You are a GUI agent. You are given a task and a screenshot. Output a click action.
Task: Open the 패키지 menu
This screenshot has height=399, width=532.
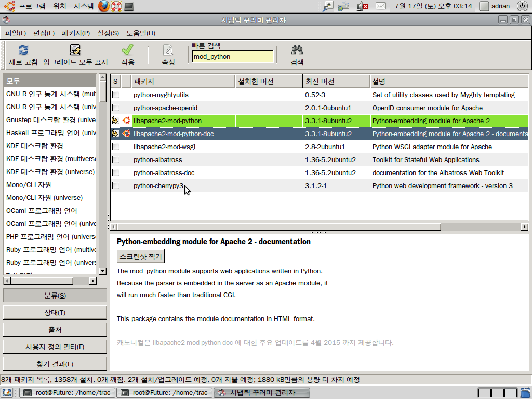coord(76,33)
